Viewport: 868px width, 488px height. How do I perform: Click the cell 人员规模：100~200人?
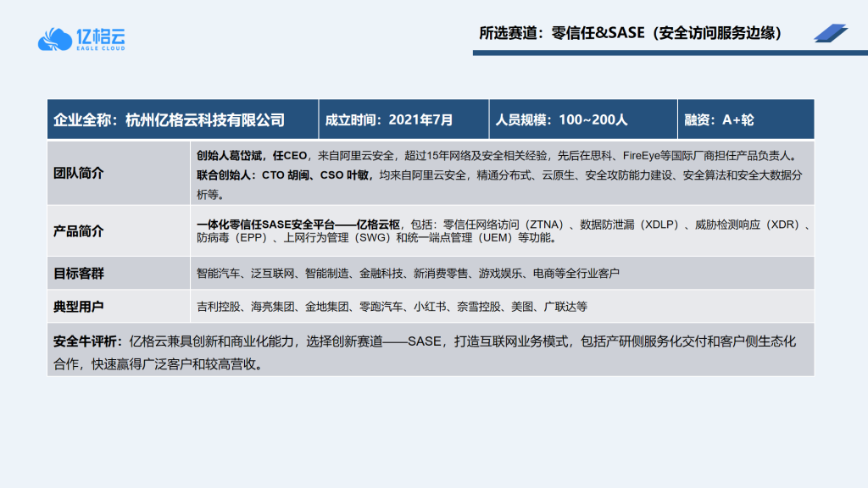coord(583,119)
